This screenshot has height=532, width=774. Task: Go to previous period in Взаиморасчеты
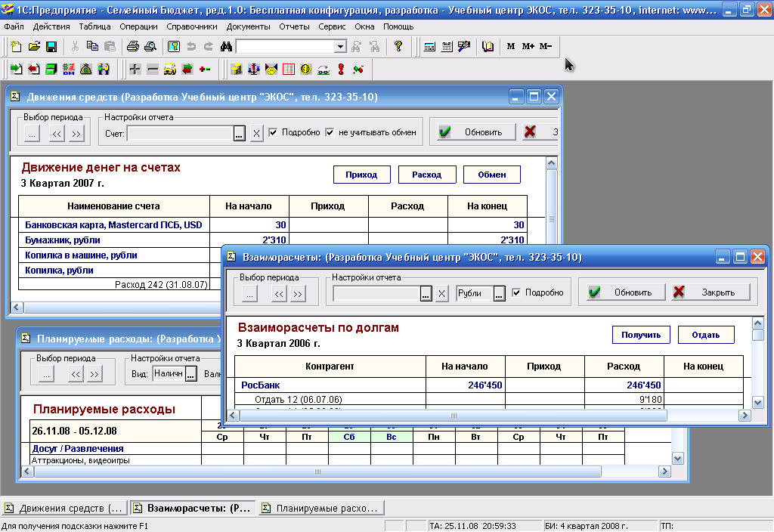(x=279, y=294)
